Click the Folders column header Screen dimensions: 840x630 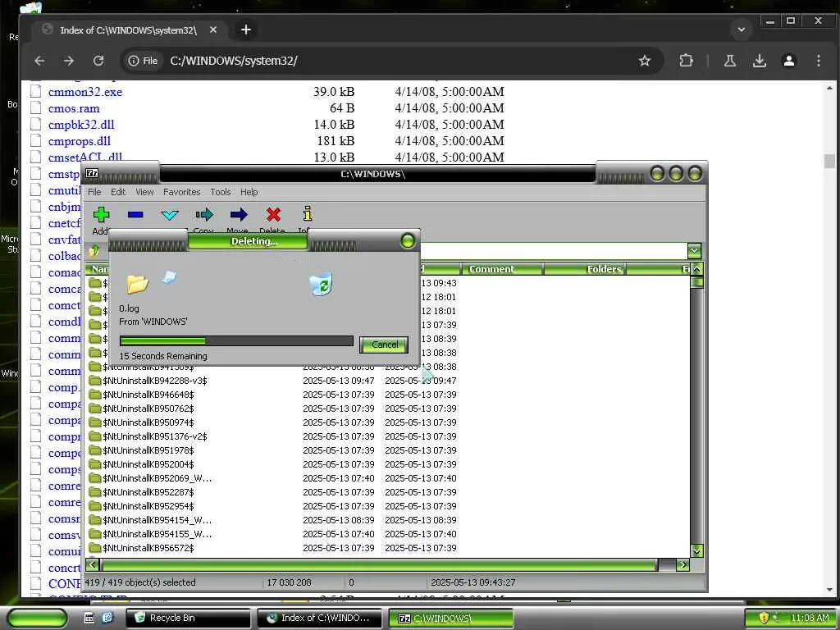click(584, 269)
